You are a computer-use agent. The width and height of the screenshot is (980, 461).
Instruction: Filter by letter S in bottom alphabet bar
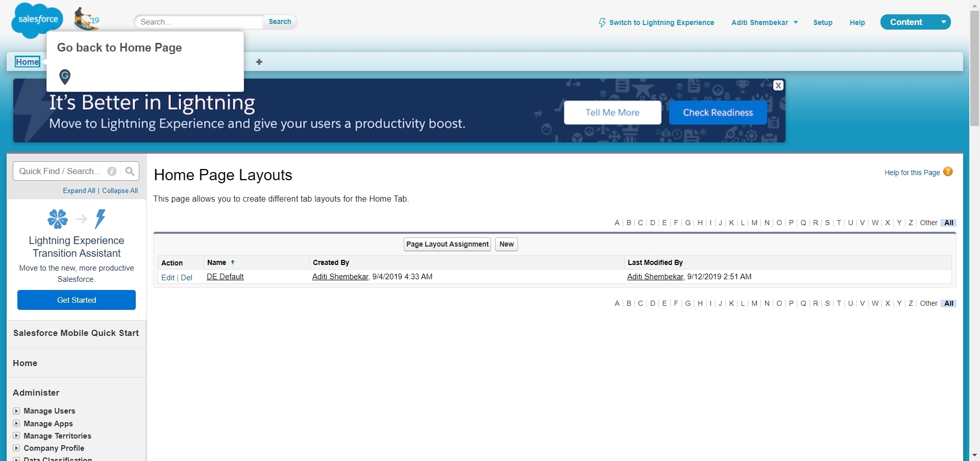click(827, 303)
